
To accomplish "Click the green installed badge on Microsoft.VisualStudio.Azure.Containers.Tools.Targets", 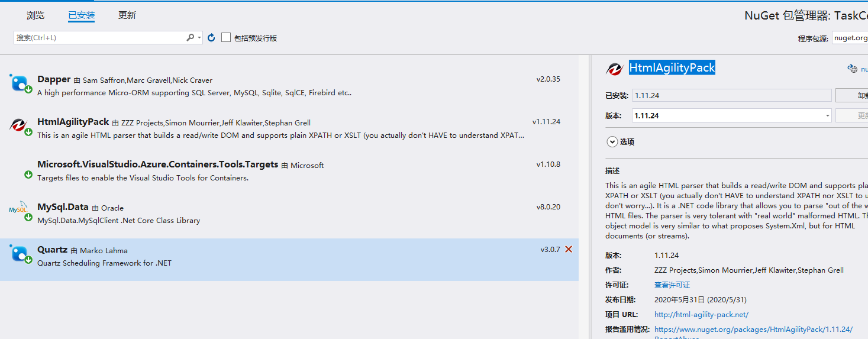I will pyautogui.click(x=28, y=175).
